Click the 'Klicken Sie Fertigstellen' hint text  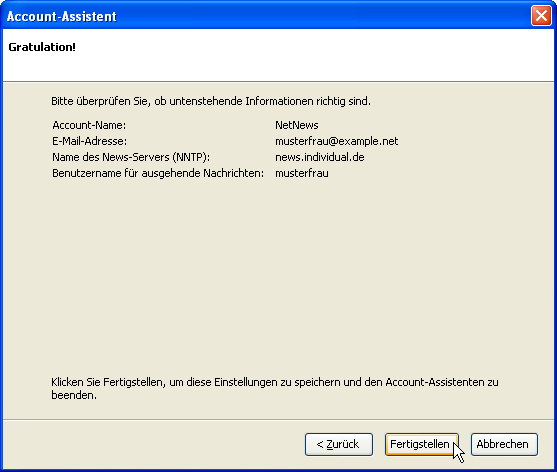(x=275, y=389)
